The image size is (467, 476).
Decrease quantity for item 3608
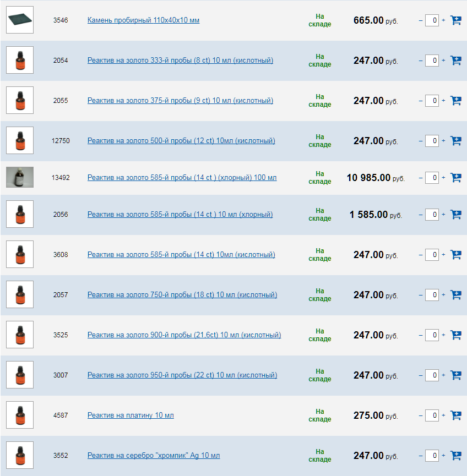pyautogui.click(x=421, y=255)
